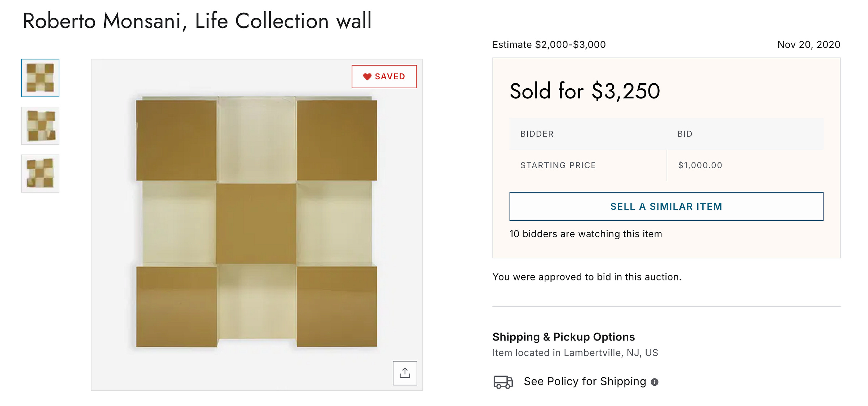The height and width of the screenshot is (406, 868).
Task: Click the $1,000.00 starting price value
Action: [x=700, y=165]
